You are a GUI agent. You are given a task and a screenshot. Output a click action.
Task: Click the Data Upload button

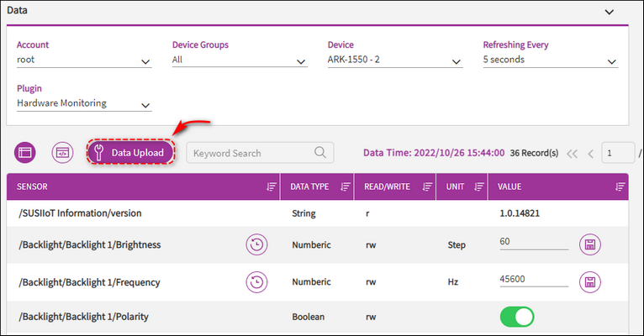(130, 152)
